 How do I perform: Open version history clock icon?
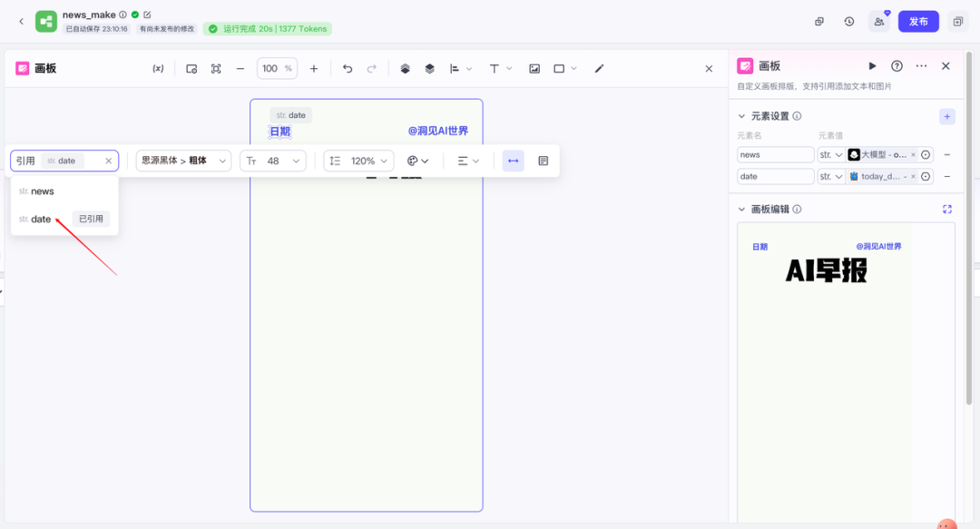[849, 22]
